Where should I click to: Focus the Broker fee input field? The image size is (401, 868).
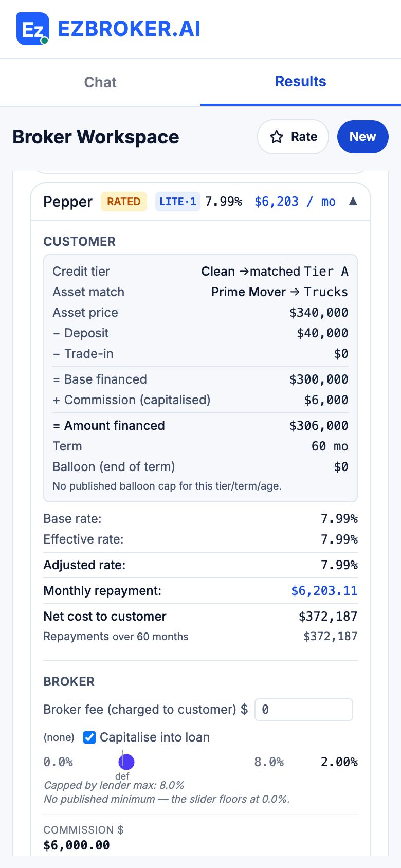click(304, 710)
